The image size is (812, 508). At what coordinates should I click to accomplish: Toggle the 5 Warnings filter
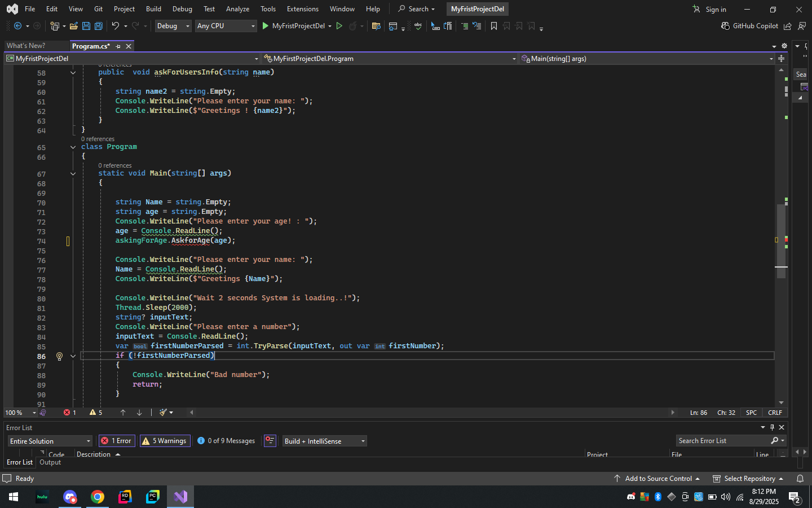point(165,441)
